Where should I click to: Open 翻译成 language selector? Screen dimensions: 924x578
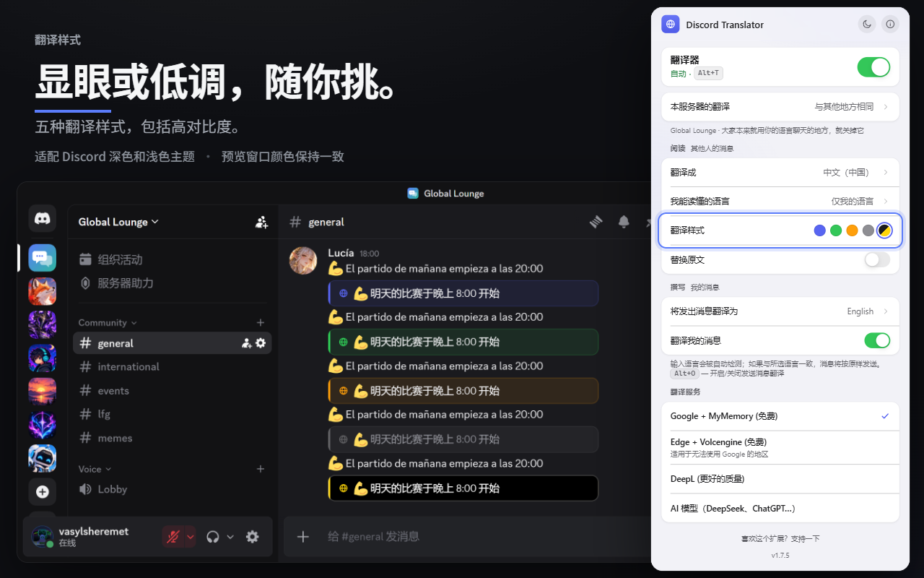pos(780,173)
